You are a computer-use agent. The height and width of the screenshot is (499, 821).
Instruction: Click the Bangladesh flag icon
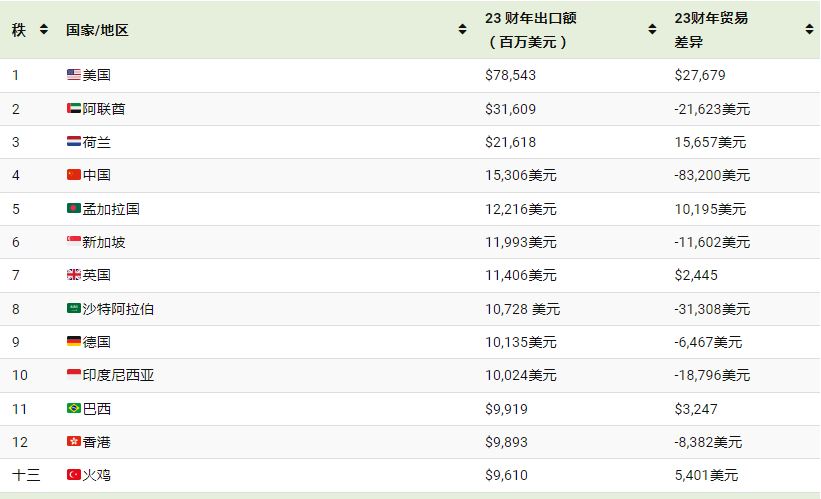coord(73,209)
